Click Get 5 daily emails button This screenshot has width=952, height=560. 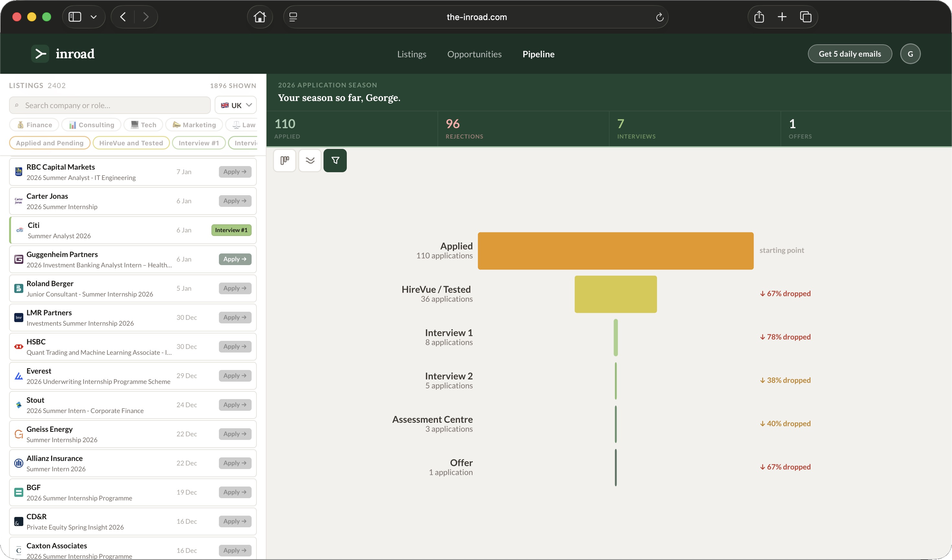[x=850, y=54]
